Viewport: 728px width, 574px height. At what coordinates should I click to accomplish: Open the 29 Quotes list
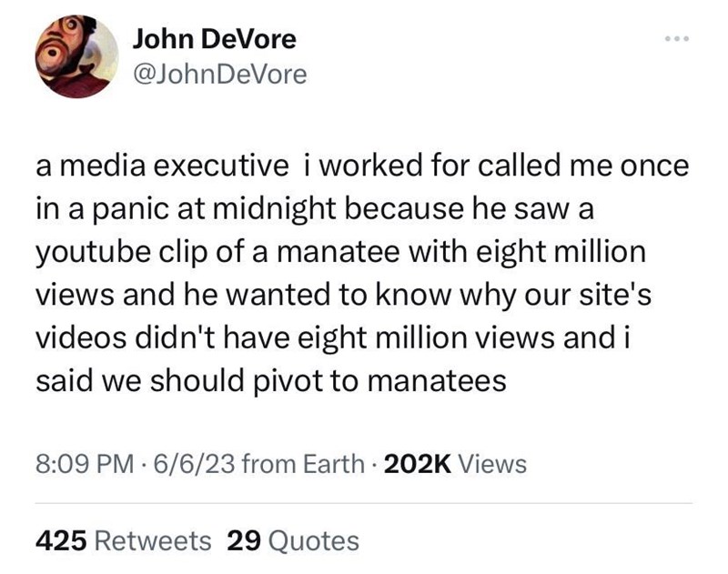tap(292, 540)
